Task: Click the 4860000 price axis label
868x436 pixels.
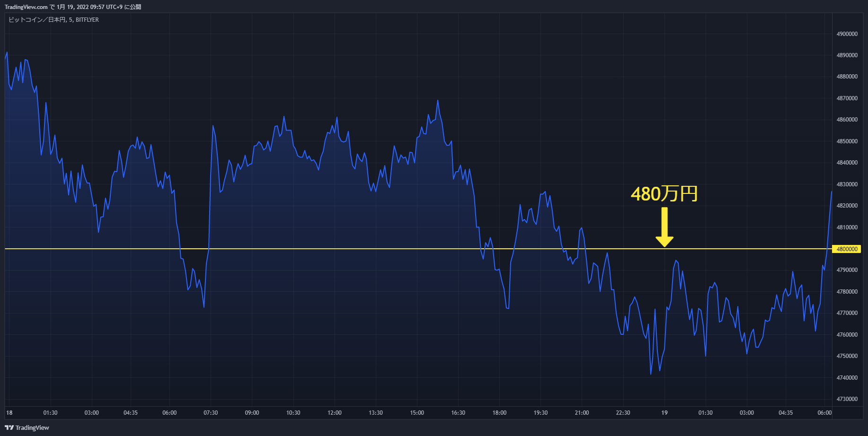Action: pyautogui.click(x=847, y=120)
